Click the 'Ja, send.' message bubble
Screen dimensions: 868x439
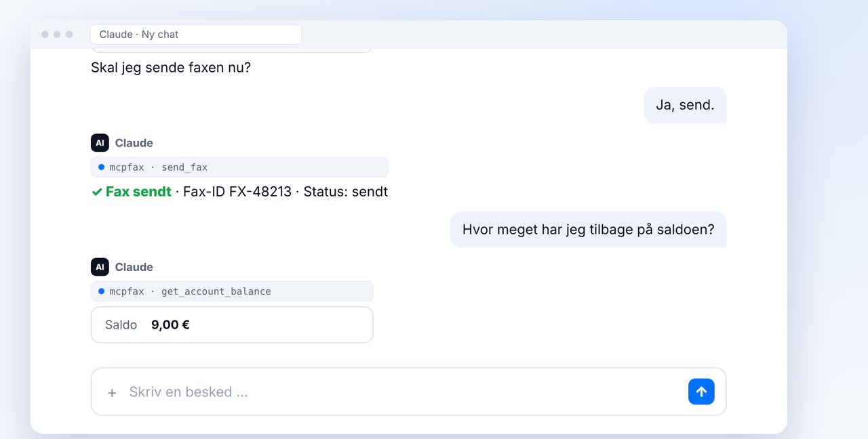pyautogui.click(x=685, y=105)
